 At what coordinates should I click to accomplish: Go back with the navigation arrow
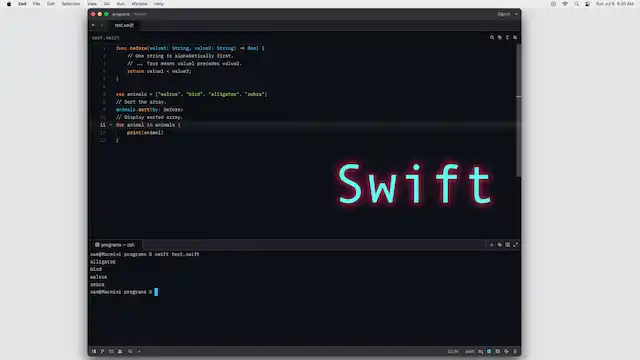(93, 25)
